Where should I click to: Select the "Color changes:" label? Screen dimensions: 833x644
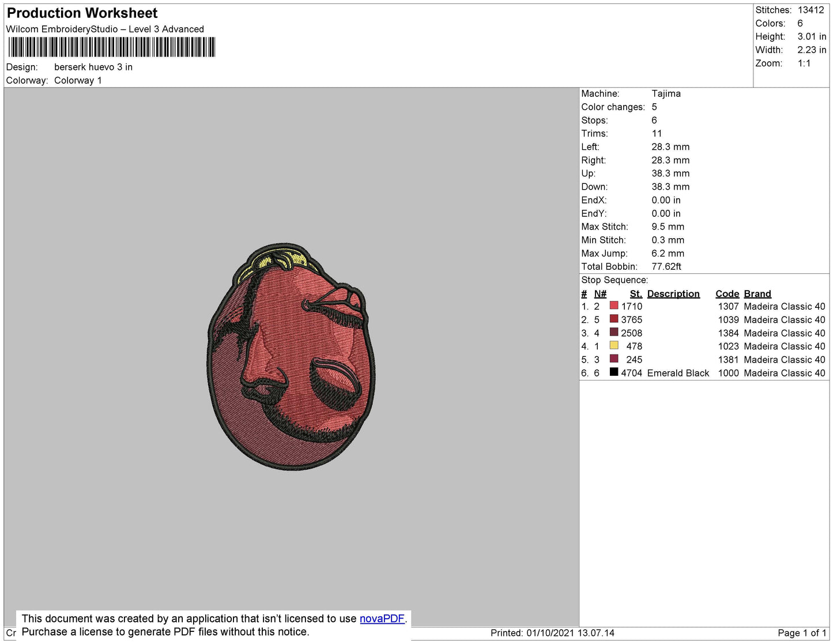pos(613,107)
